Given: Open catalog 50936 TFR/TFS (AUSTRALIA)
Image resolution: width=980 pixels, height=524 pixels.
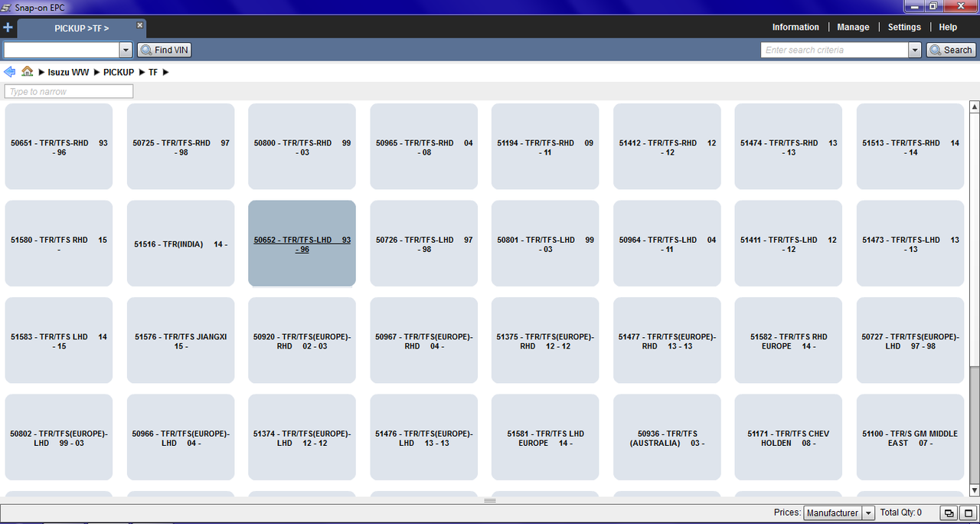Looking at the screenshot, I should pyautogui.click(x=667, y=437).
